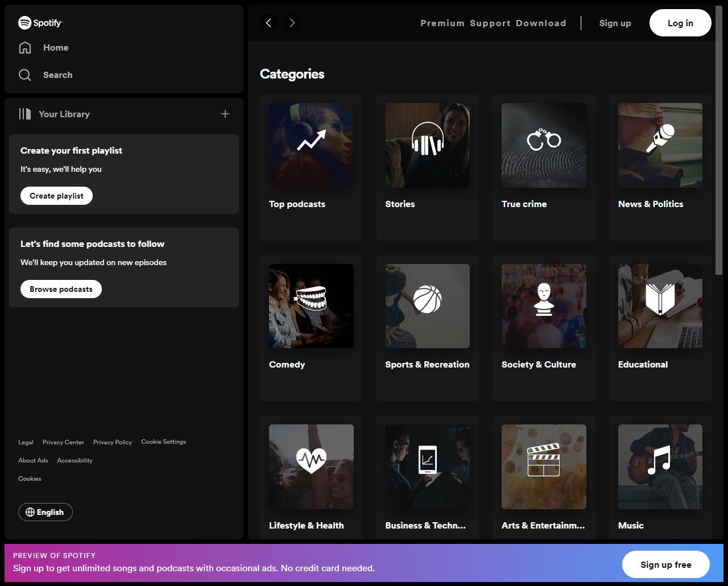
Task: Open the Society & Culture bust thumbnail
Action: [544, 306]
